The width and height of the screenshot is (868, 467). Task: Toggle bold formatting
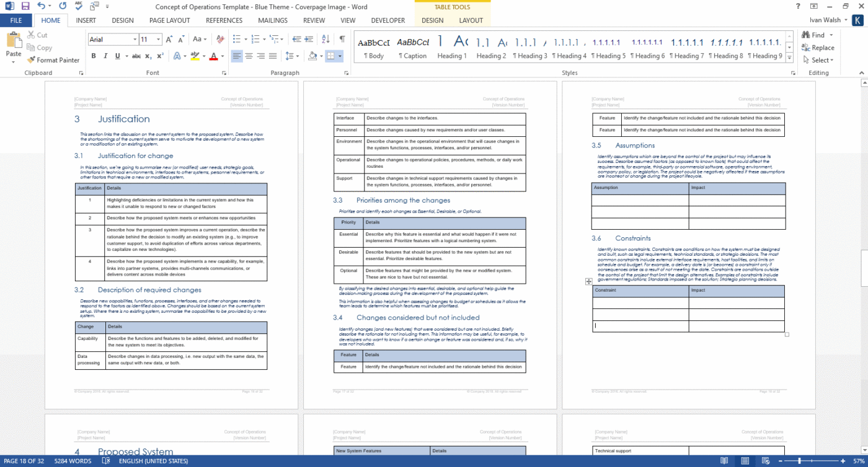(x=94, y=56)
